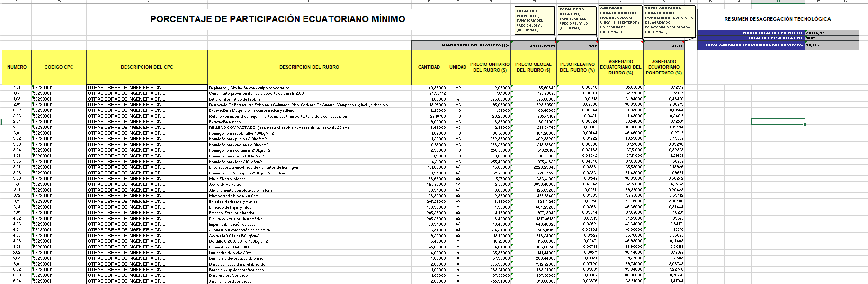Click the summary value cell showing 100%
The width and height of the screenshot is (868, 284).
click(831, 38)
